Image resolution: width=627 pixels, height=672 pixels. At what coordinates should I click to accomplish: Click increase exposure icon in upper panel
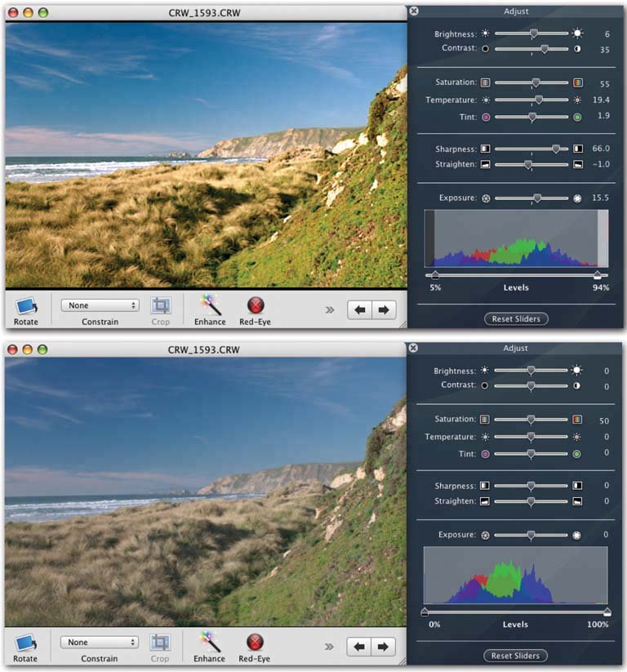578,198
